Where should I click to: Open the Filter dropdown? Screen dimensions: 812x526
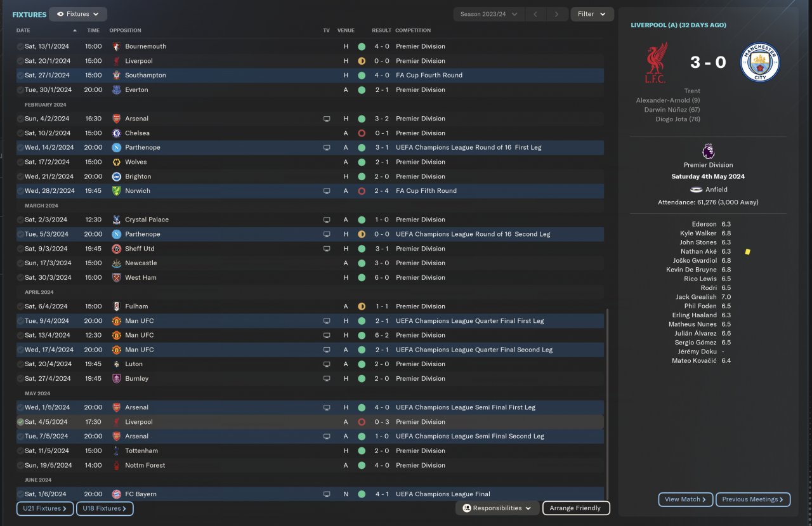click(592, 14)
